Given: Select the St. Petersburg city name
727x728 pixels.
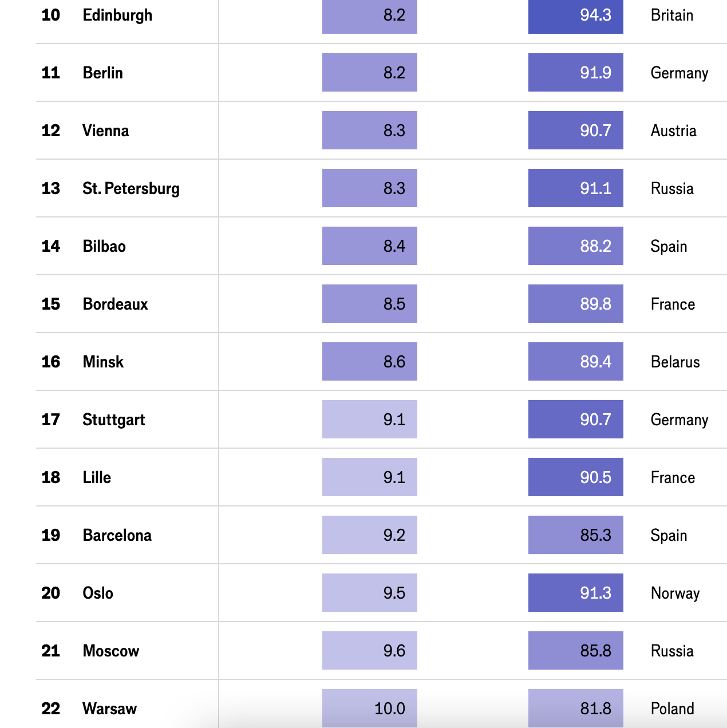Looking at the screenshot, I should tap(131, 188).
